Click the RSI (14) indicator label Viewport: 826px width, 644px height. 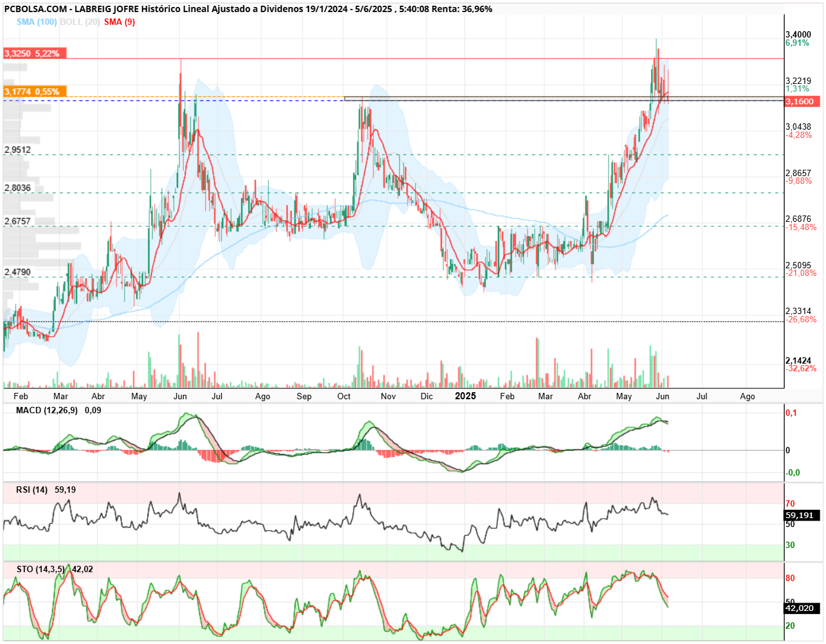pyautogui.click(x=32, y=490)
